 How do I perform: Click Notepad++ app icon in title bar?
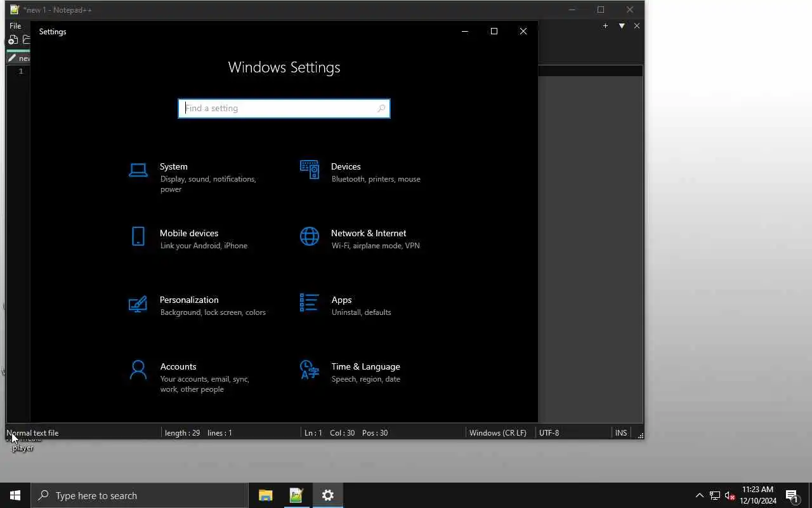tap(15, 10)
